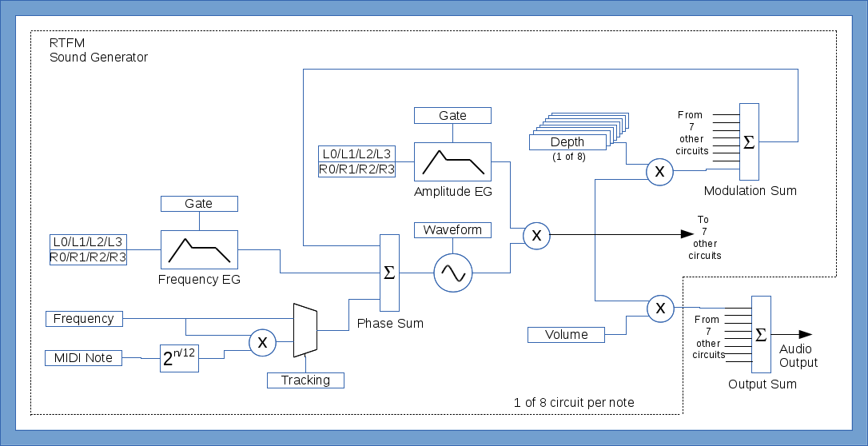Click the multiplier circle right of Waveform
Viewport: 868px width, 446px height.
click(x=536, y=235)
